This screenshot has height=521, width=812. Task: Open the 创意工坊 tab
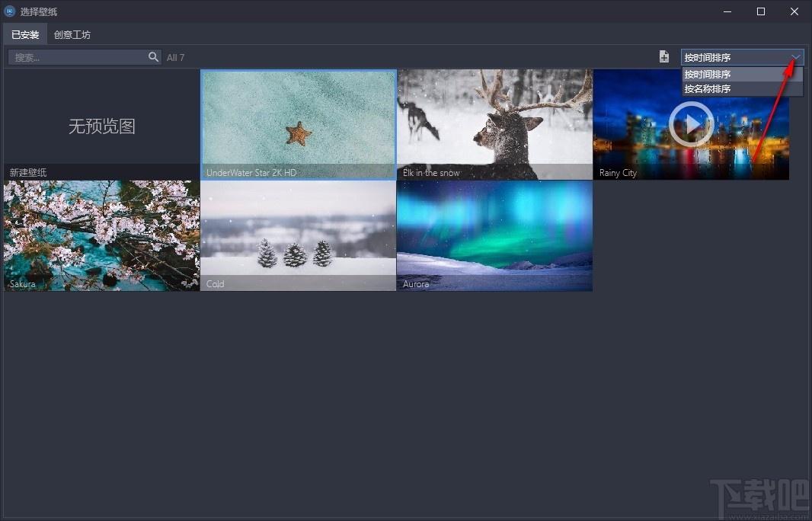(72, 35)
